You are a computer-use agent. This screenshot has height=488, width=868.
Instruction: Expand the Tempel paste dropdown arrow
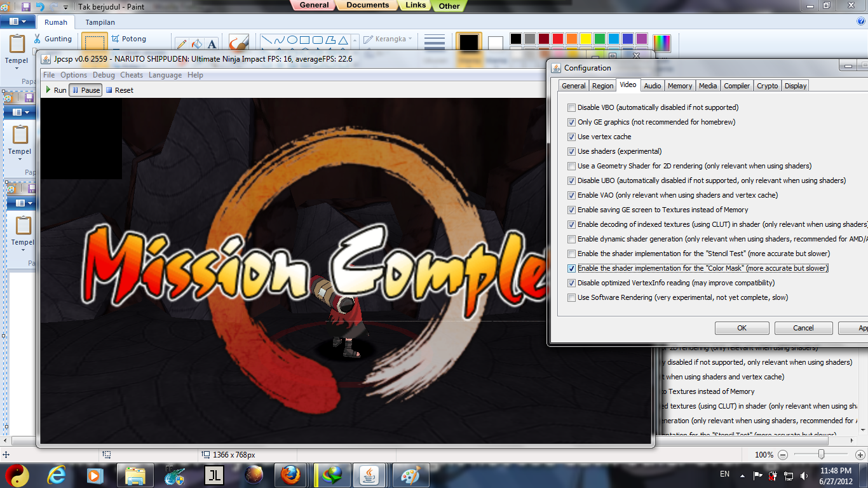click(17, 69)
